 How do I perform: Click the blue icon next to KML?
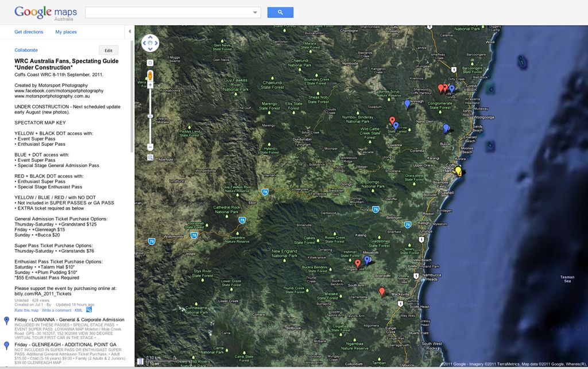click(89, 310)
